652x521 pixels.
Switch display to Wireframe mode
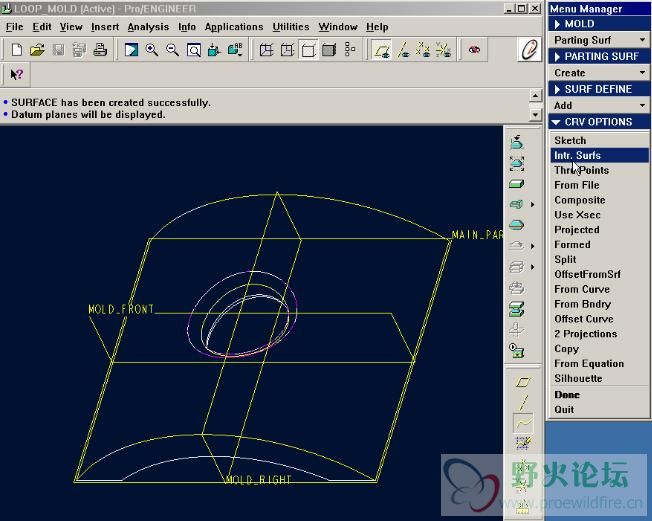[x=266, y=50]
